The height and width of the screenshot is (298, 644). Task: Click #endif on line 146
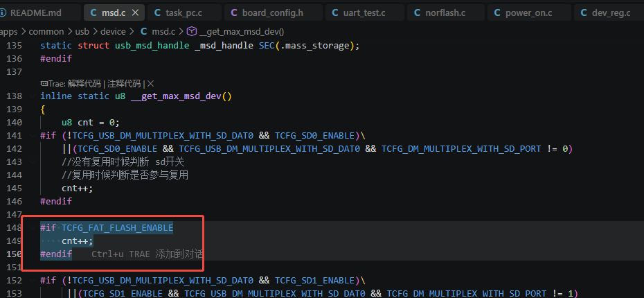point(56,202)
